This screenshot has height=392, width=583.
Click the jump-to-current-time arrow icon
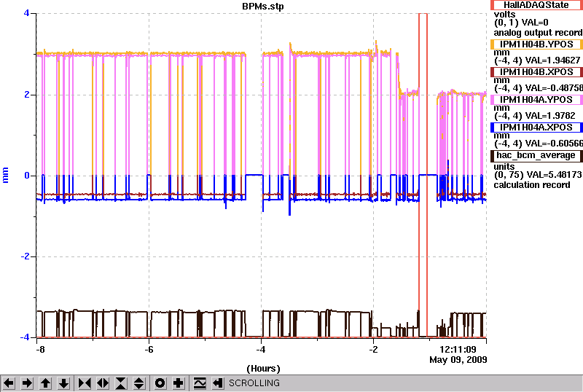[x=218, y=383]
